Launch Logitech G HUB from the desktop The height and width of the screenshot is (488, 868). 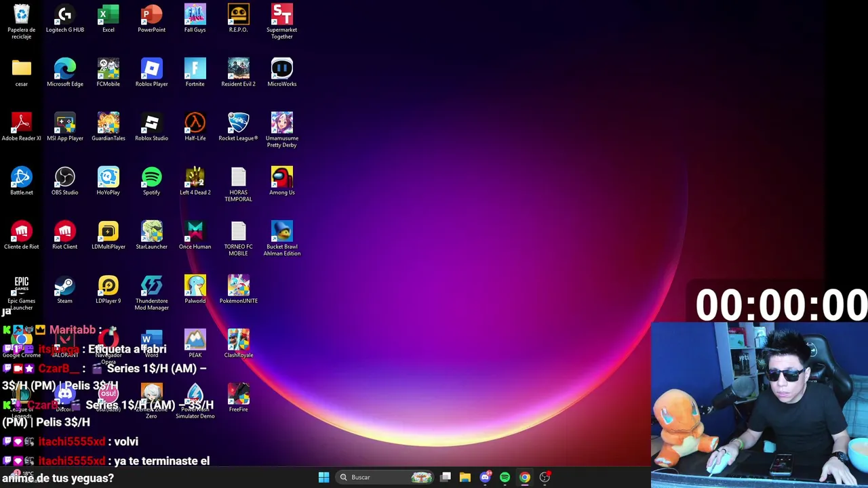(x=65, y=18)
